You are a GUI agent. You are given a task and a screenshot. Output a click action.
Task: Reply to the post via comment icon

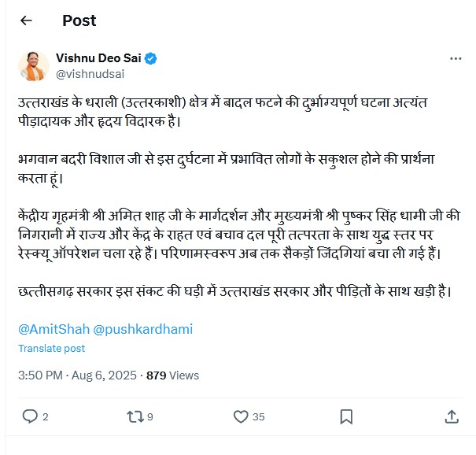30,416
